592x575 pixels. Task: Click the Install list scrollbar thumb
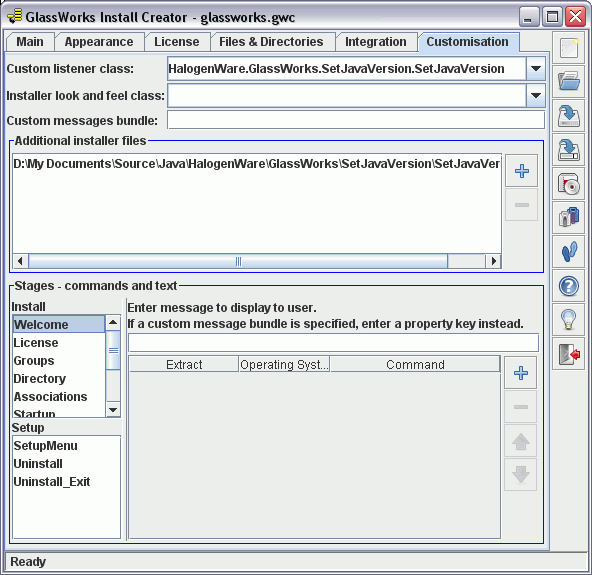pyautogui.click(x=113, y=350)
